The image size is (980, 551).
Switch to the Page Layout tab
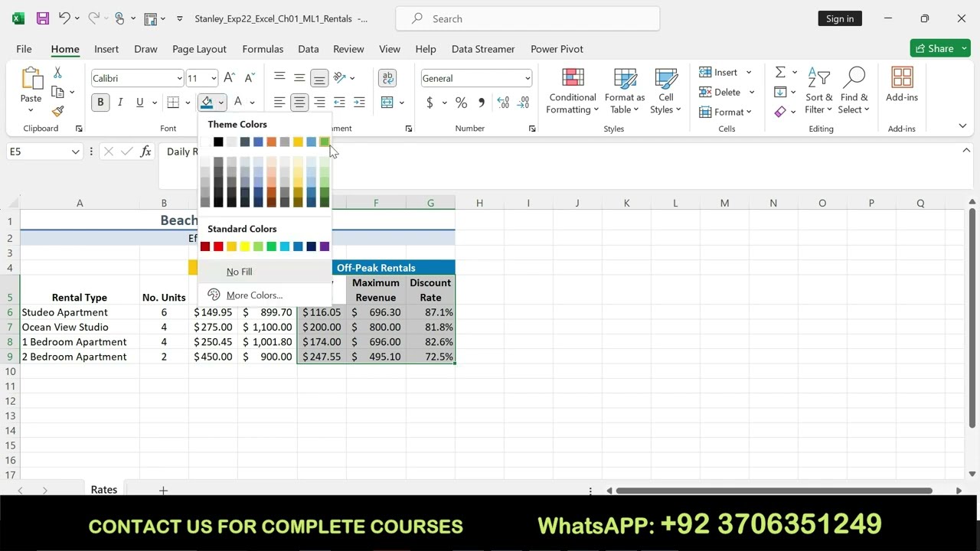pos(199,49)
